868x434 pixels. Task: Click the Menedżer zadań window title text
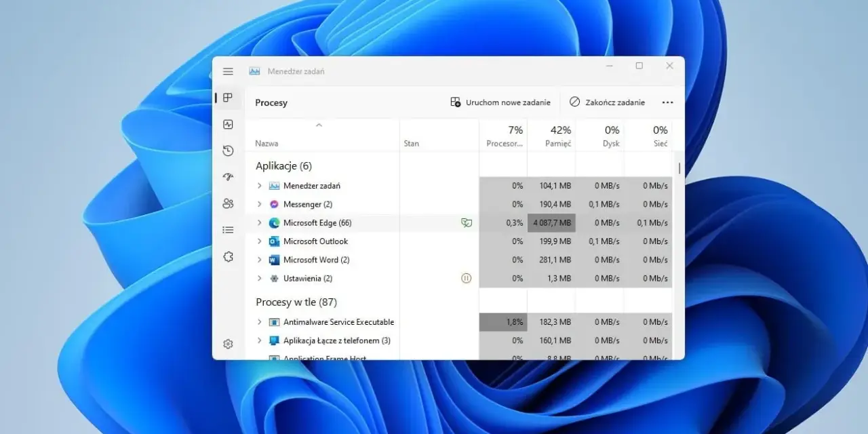tap(296, 71)
